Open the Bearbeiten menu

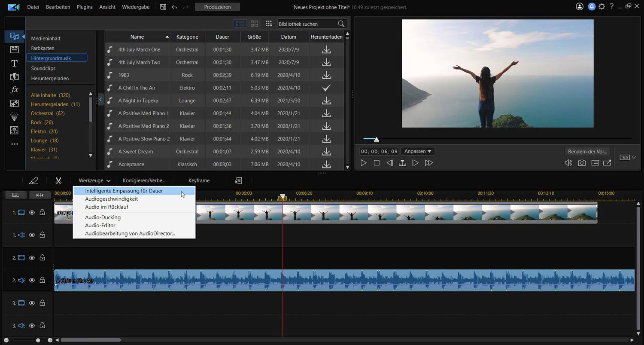coord(58,7)
